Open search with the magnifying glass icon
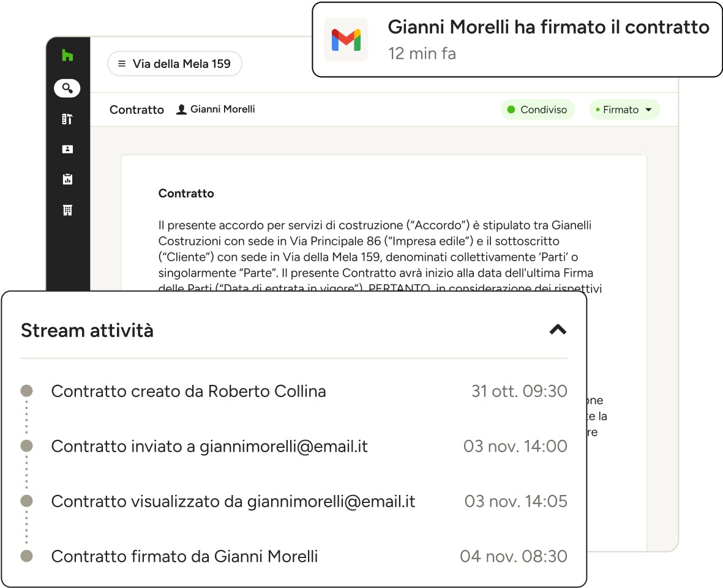 coord(67,88)
